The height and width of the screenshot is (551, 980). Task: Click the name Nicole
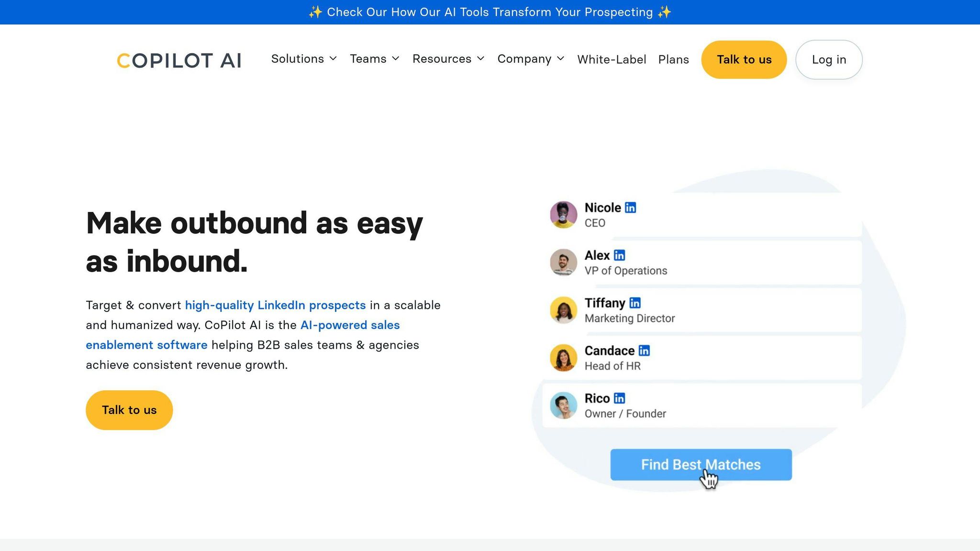pyautogui.click(x=603, y=208)
